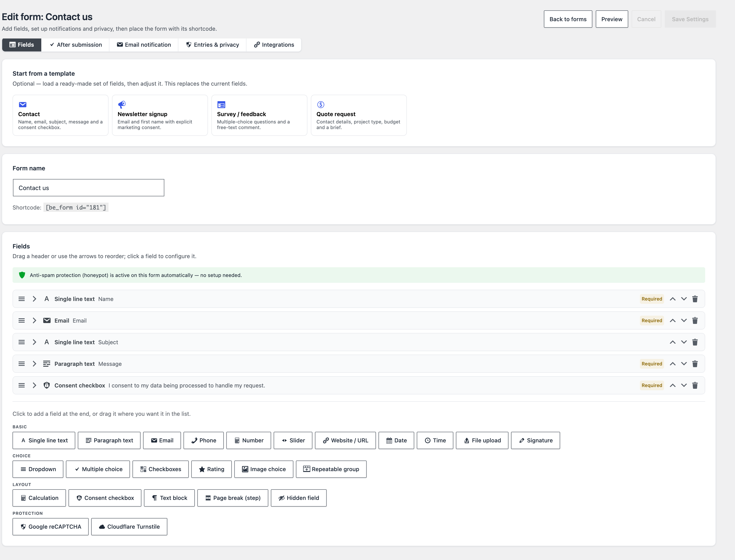Expand the Subject field settings

pyautogui.click(x=34, y=342)
